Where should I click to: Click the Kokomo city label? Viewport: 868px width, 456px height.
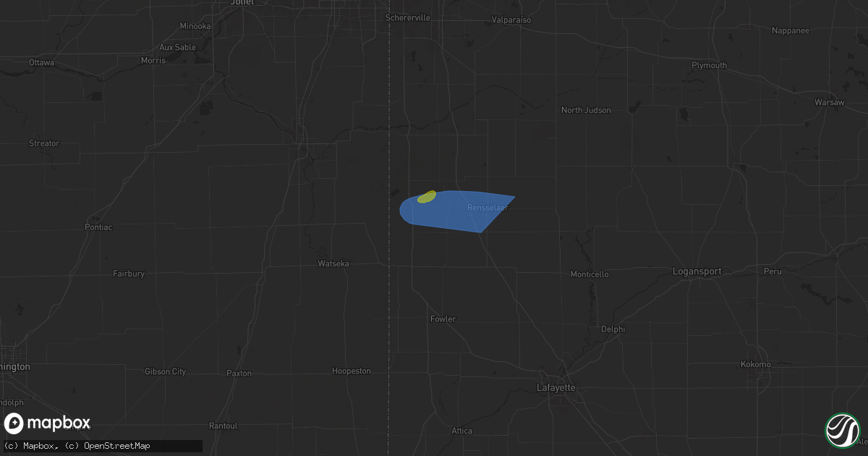(x=756, y=364)
